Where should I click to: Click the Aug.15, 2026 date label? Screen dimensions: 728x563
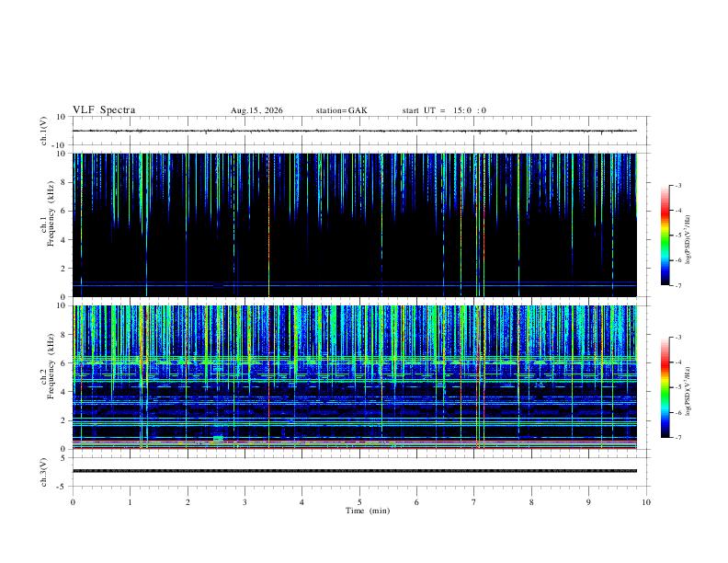(x=256, y=110)
